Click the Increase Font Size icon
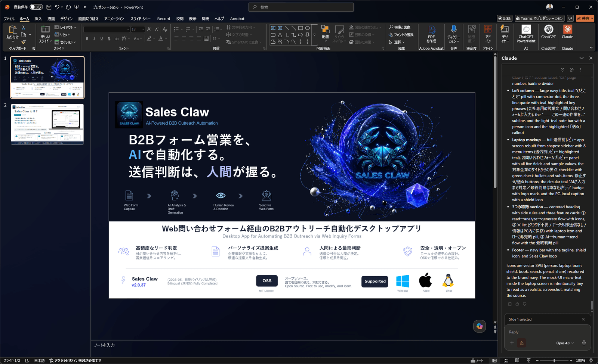 (149, 29)
